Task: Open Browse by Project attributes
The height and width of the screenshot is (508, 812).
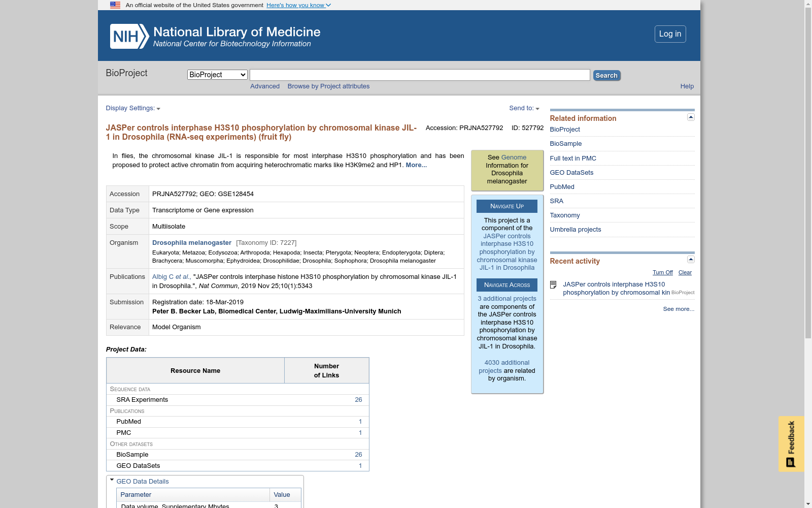Action: click(x=328, y=86)
